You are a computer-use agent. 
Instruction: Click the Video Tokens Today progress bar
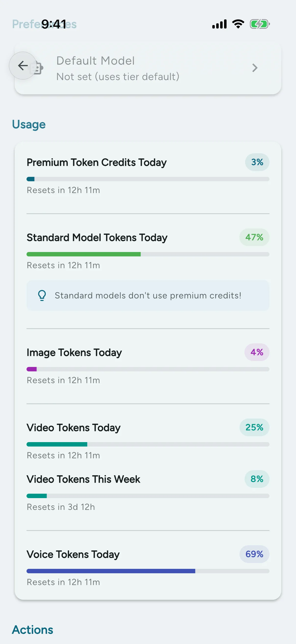pyautogui.click(x=148, y=444)
